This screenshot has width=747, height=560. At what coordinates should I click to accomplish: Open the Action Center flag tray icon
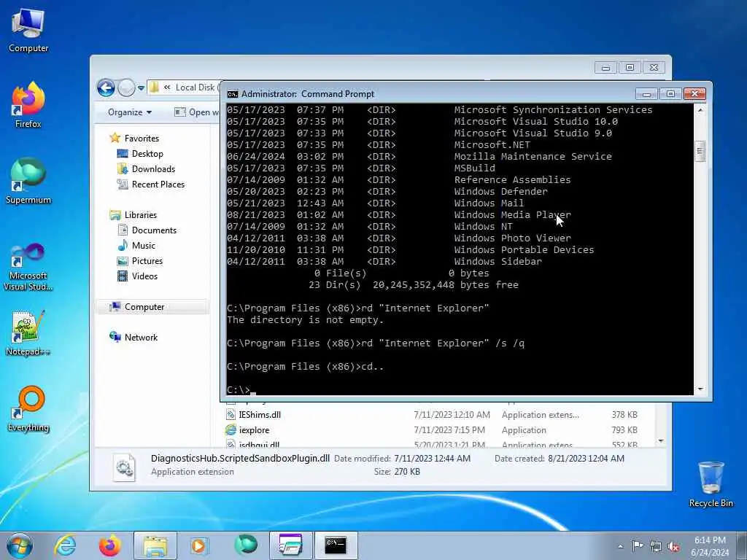638,546
